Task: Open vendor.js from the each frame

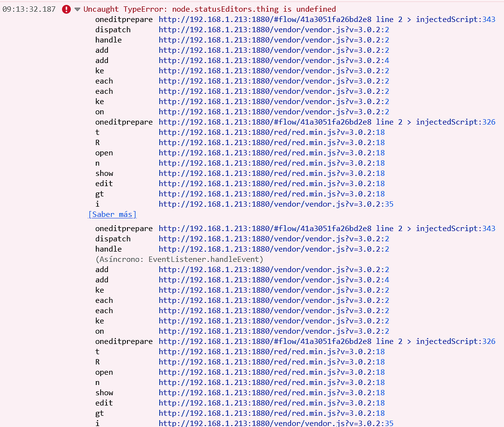Action: [x=273, y=81]
